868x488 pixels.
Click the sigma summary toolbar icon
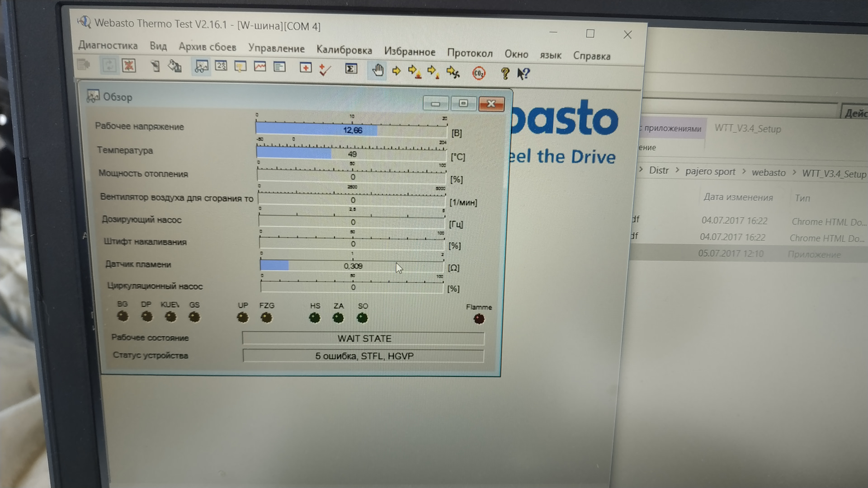pyautogui.click(x=351, y=69)
